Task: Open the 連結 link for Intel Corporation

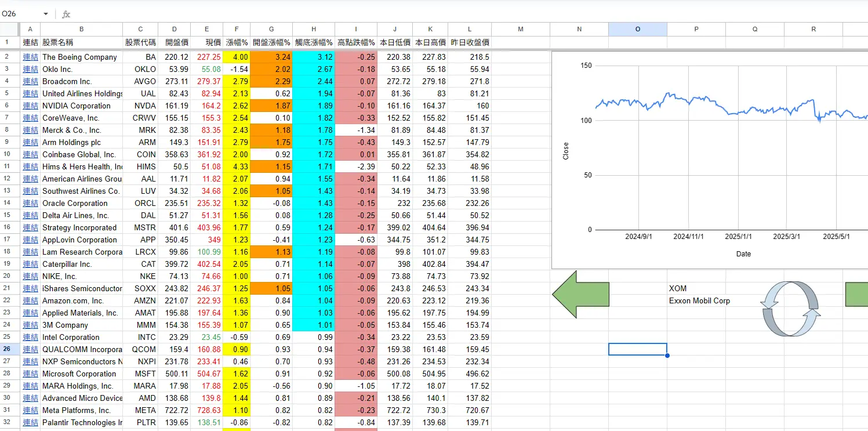Action: pyautogui.click(x=30, y=337)
